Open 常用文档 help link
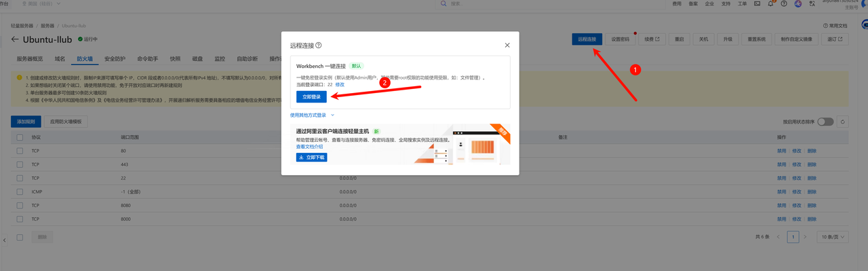Screen dimensions: 868x271 (x=834, y=25)
